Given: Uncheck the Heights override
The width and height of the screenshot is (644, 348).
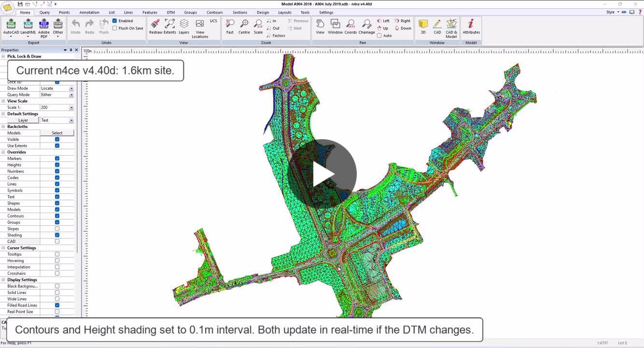Looking at the screenshot, I should tap(57, 165).
